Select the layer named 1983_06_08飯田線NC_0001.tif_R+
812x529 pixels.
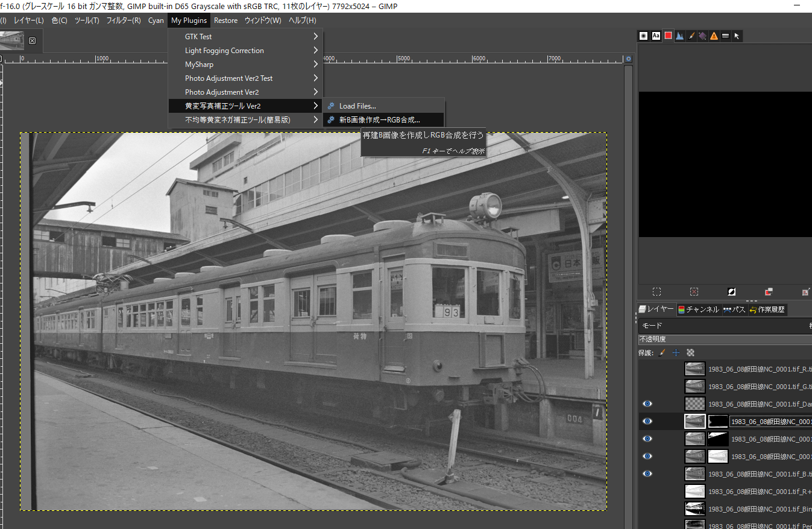click(760, 491)
